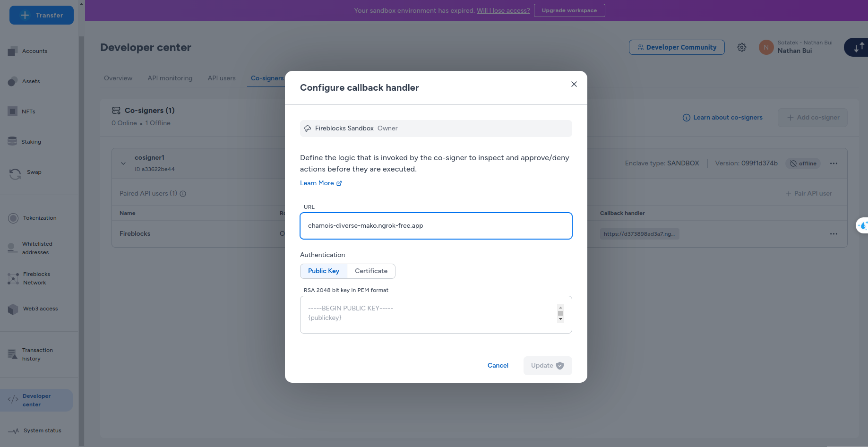The image size is (868, 447).
Task: Cancel the callback handler dialog
Action: pos(498,366)
